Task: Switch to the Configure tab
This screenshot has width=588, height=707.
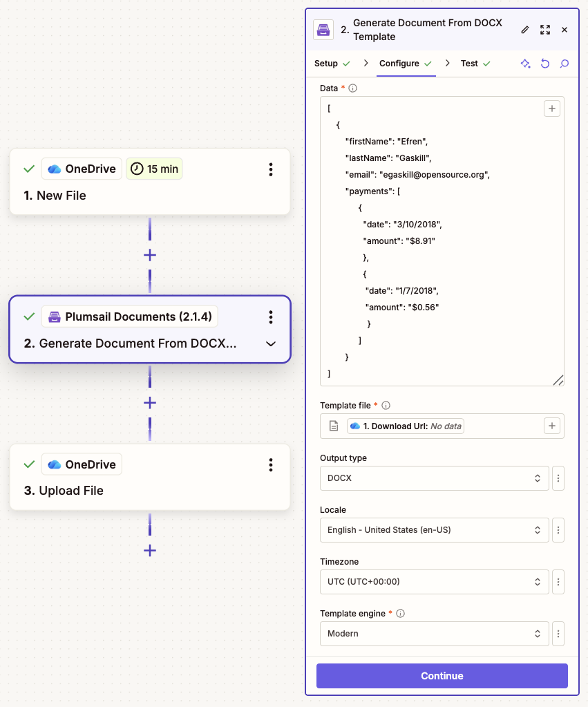Action: pos(406,64)
